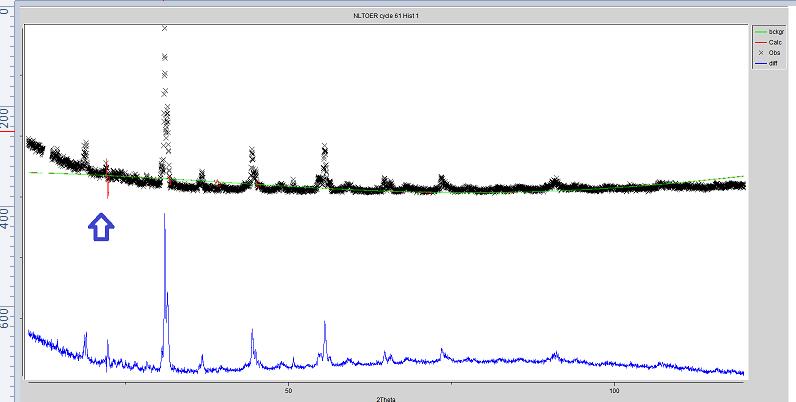Select the diff legend label
The image size is (796, 402).
pyautogui.click(x=773, y=63)
